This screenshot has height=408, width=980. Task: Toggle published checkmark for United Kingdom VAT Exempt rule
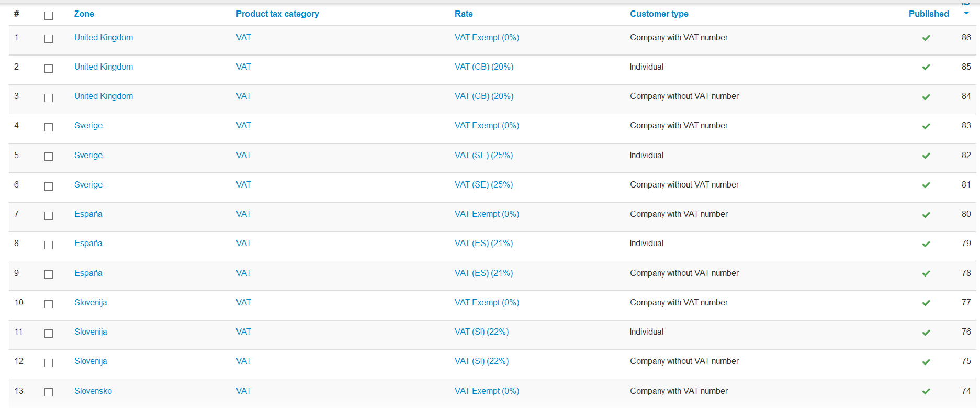point(926,38)
